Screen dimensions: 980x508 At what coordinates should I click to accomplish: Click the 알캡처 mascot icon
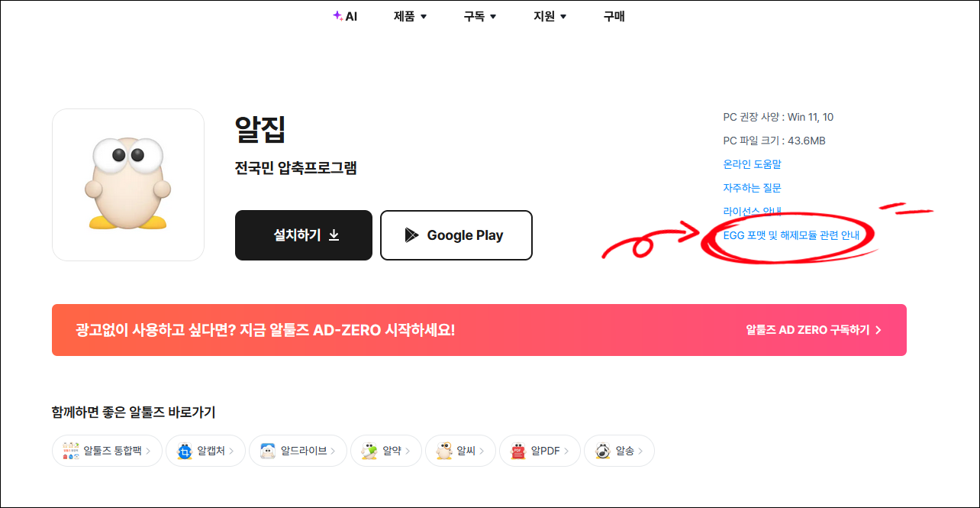tap(184, 451)
